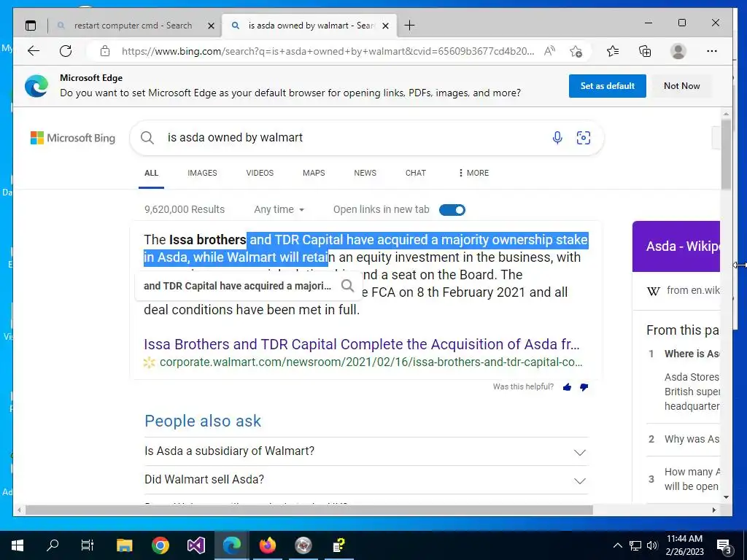Image resolution: width=747 pixels, height=560 pixels.
Task: Open the Favorites list icon
Action: point(613,51)
